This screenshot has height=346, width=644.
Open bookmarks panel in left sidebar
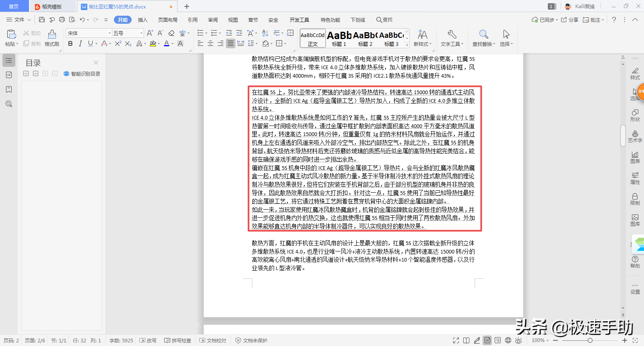tap(9, 89)
